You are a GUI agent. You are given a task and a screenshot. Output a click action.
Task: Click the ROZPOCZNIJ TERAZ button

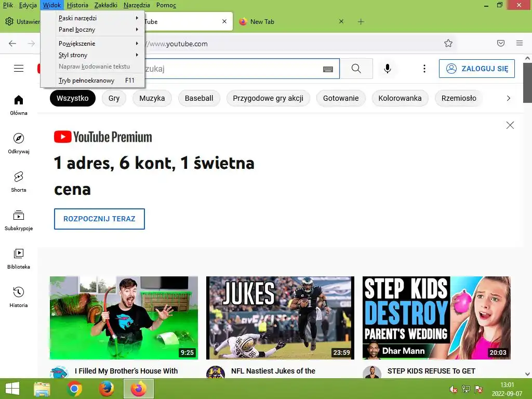coord(99,219)
